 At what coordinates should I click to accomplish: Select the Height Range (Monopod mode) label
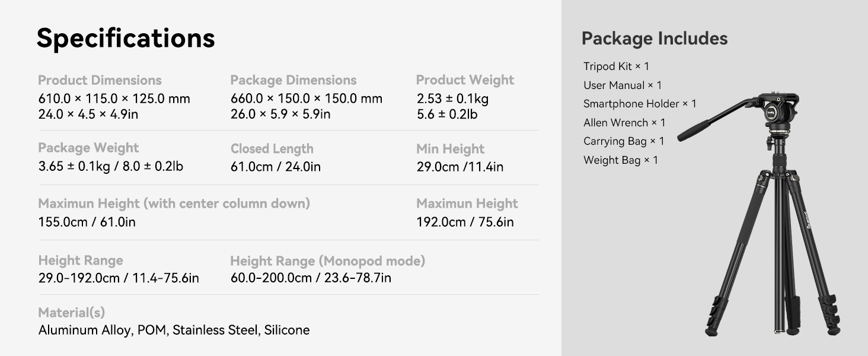click(x=327, y=260)
